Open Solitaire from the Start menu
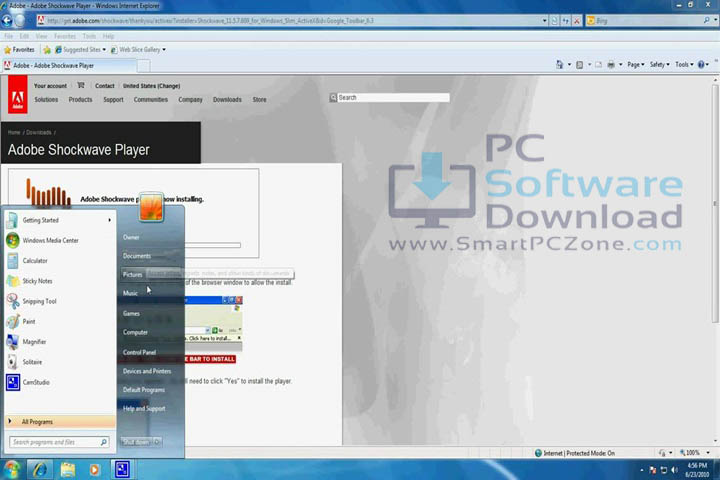 pos(60,362)
